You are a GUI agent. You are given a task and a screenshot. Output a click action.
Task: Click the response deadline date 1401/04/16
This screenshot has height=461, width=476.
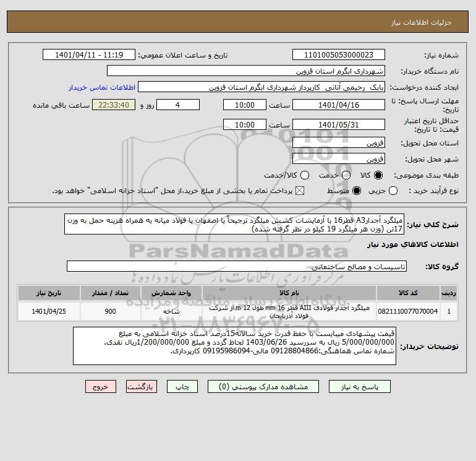[x=339, y=105]
